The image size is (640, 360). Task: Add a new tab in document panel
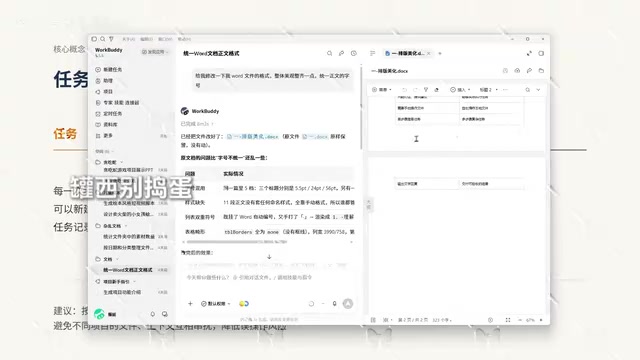click(x=440, y=53)
